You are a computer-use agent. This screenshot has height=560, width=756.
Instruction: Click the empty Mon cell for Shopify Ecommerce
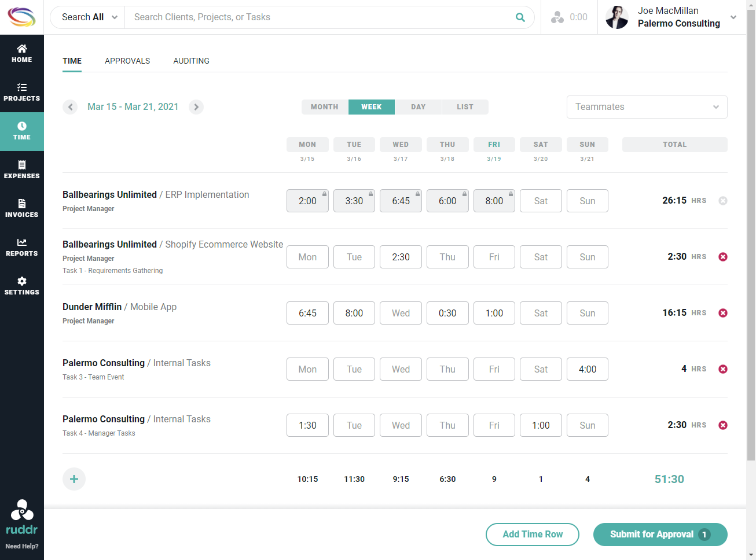(307, 257)
